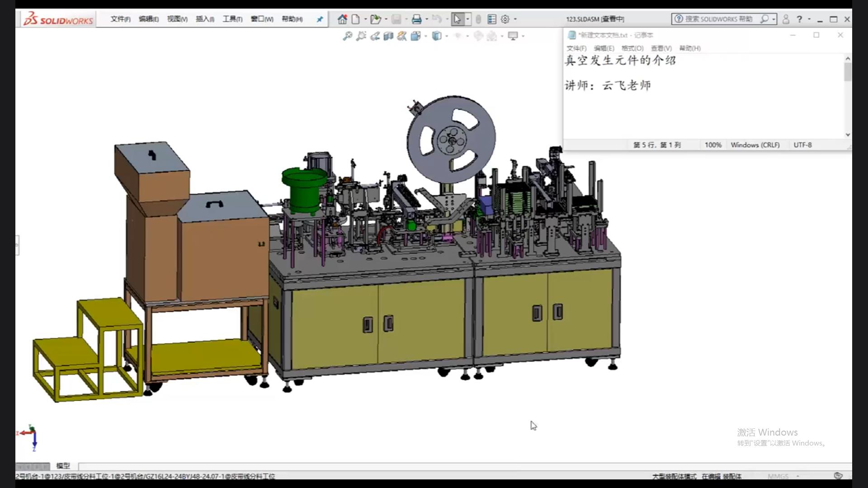Click the Previous View icon
This screenshot has height=488, width=868.
coord(375,36)
